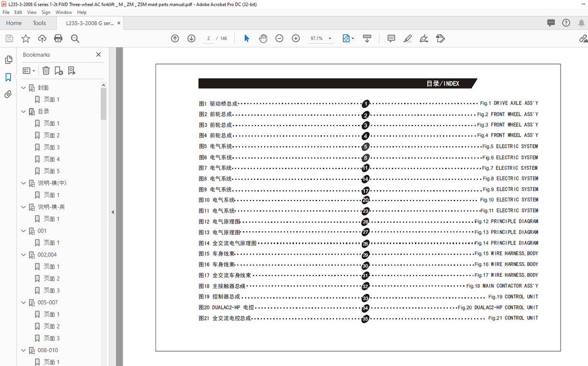Select the Hand pan tool

click(263, 38)
